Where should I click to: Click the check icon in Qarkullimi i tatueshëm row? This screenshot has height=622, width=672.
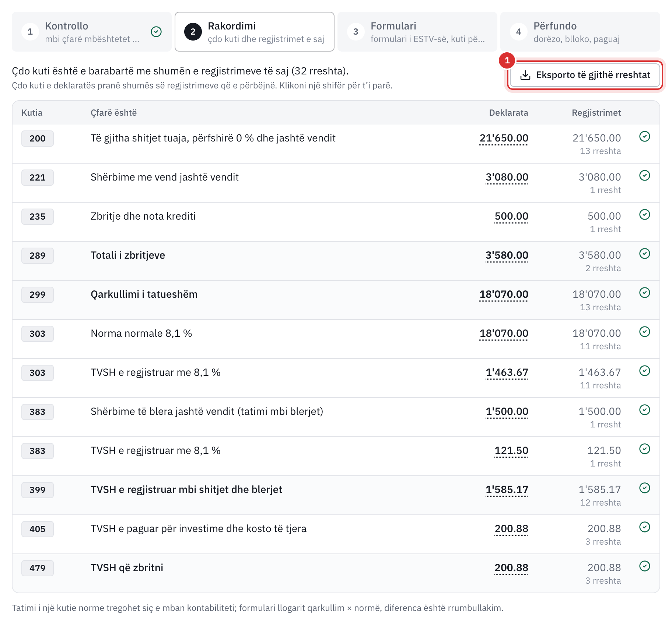645,293
